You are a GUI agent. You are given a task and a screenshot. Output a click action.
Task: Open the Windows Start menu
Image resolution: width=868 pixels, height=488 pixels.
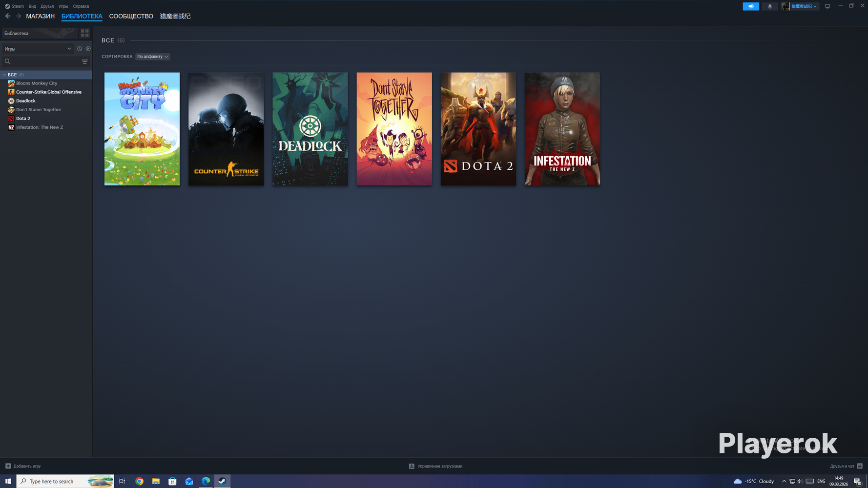click(x=8, y=481)
